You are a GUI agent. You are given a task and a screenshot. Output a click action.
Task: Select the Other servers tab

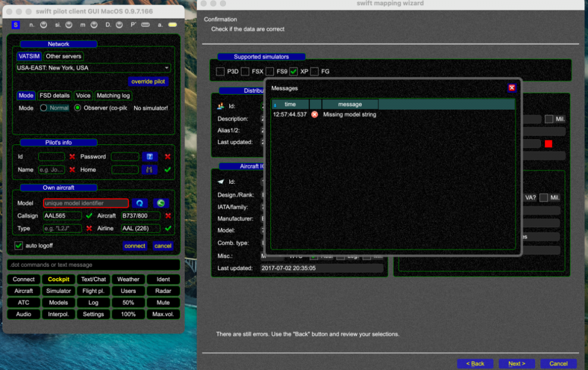point(63,56)
